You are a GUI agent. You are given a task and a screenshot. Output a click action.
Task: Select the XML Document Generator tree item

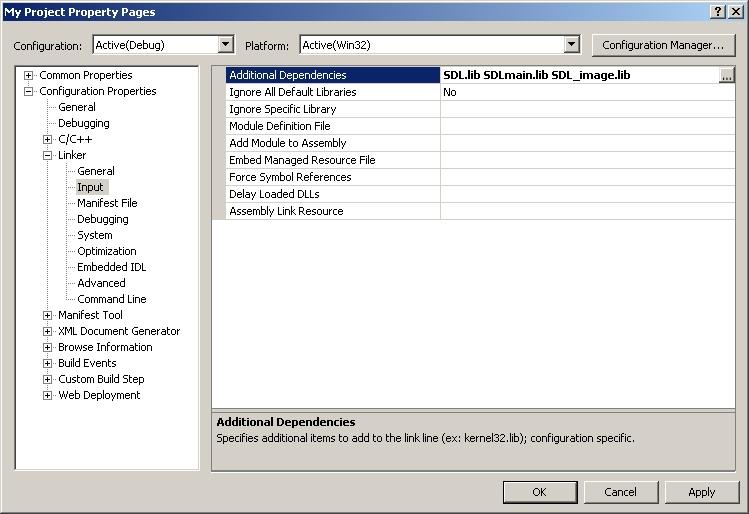119,331
